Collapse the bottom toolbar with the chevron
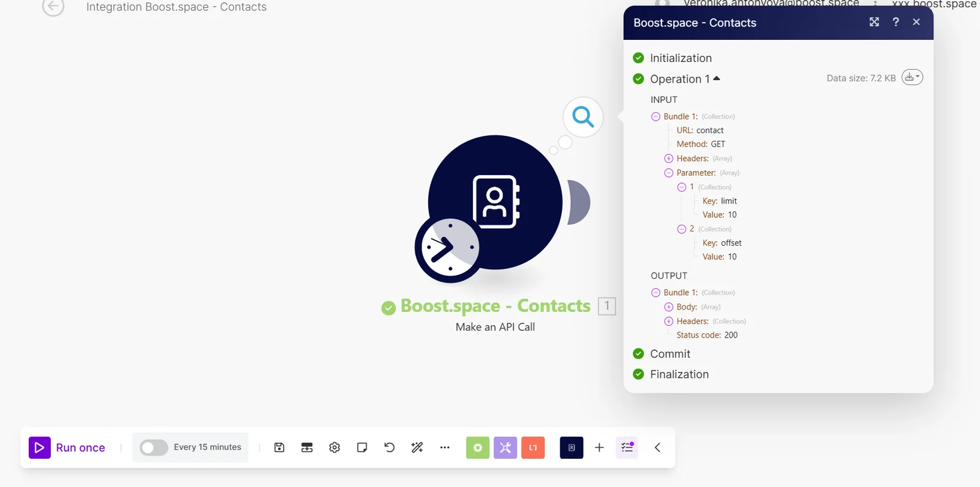The width and height of the screenshot is (980, 487). point(657,448)
